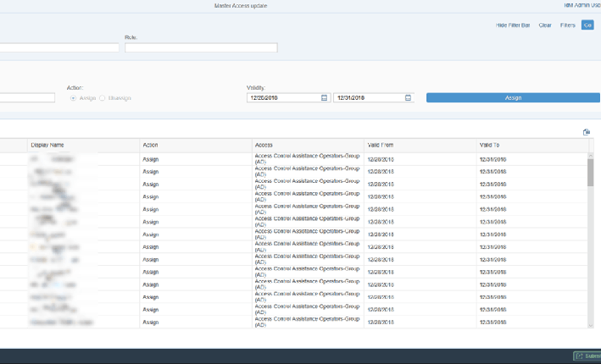Viewport: 601px width, 364px height.
Task: Click the table export icon above Valid To
Action: point(586,132)
